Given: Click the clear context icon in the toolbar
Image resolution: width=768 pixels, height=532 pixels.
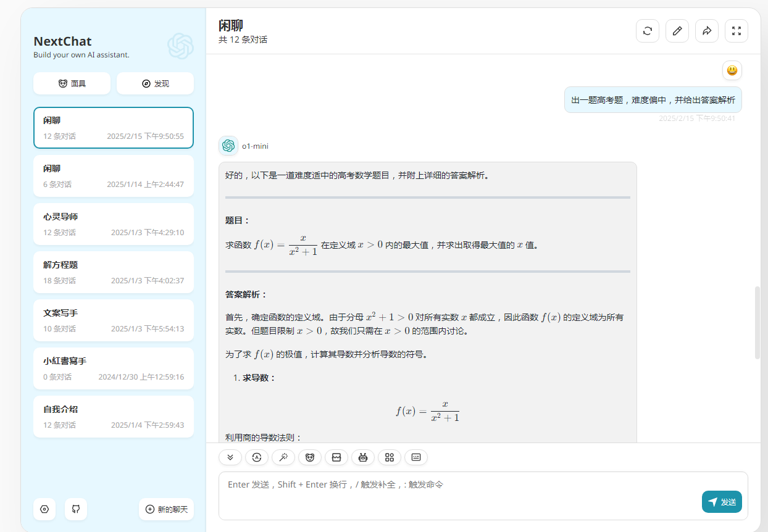Looking at the screenshot, I should tap(336, 457).
